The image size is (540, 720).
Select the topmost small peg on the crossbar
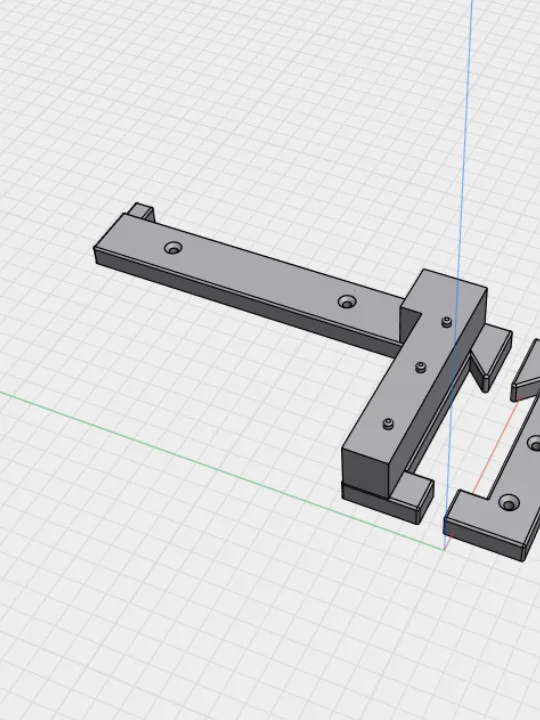[447, 322]
